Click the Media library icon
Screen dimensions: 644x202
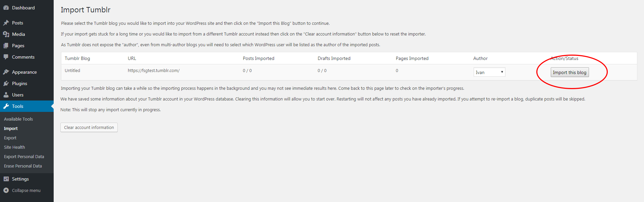6,34
